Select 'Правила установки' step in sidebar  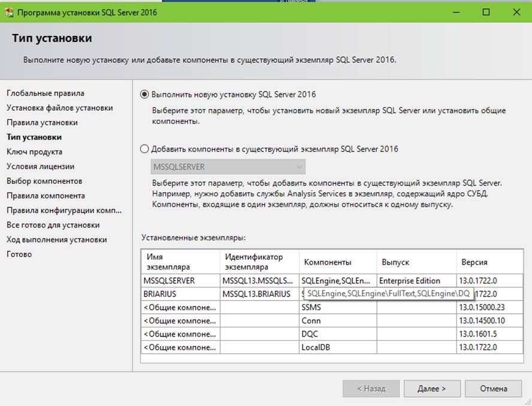pyautogui.click(x=42, y=122)
